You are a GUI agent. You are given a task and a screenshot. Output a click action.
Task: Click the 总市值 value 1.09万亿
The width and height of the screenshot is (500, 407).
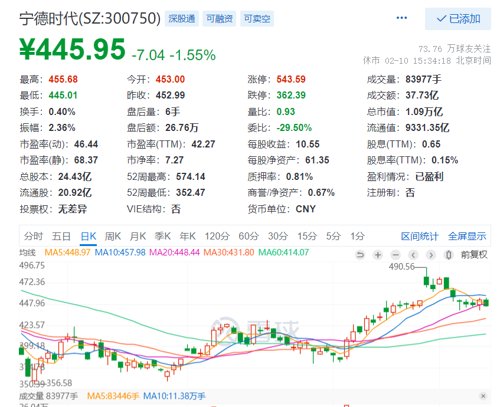pos(424,112)
